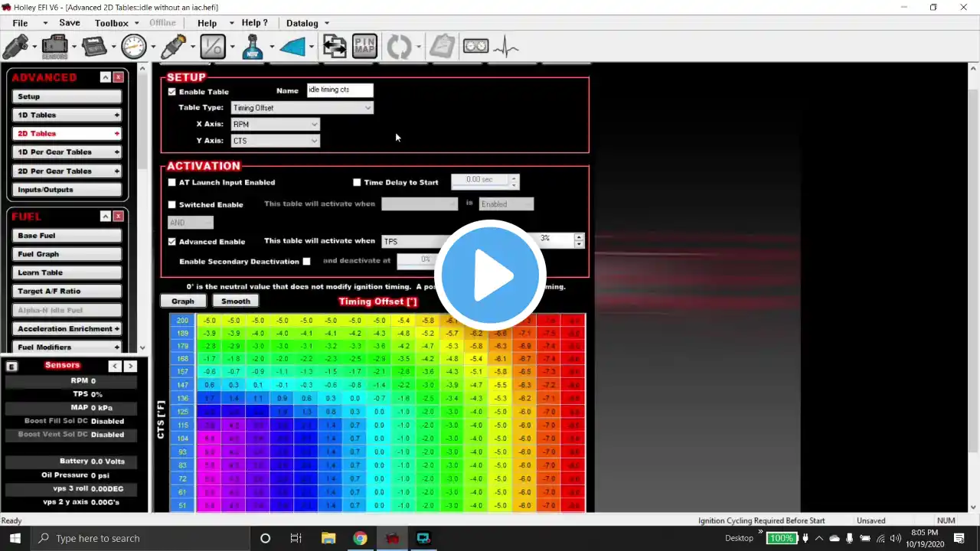This screenshot has height=551, width=980.
Task: Click Save in the menu bar
Action: pyautogui.click(x=70, y=23)
